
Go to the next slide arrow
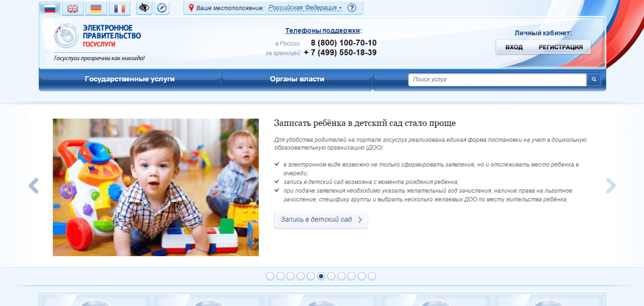(x=611, y=186)
